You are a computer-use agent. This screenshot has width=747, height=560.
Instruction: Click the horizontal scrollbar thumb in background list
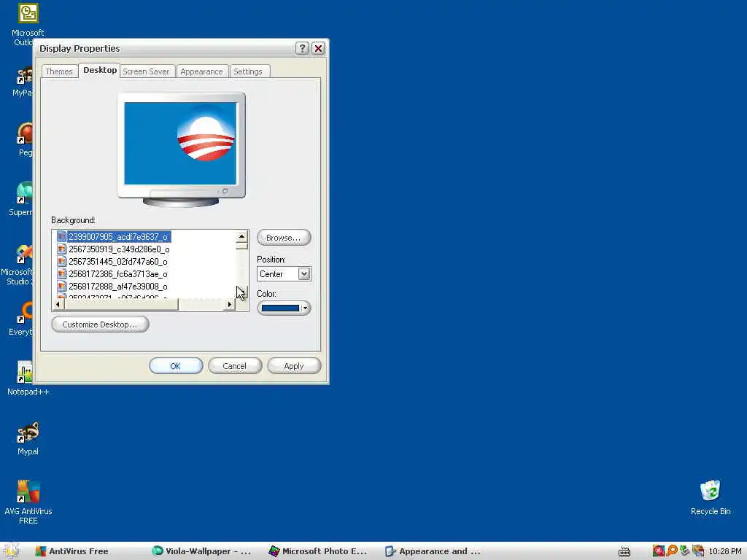pyautogui.click(x=121, y=304)
